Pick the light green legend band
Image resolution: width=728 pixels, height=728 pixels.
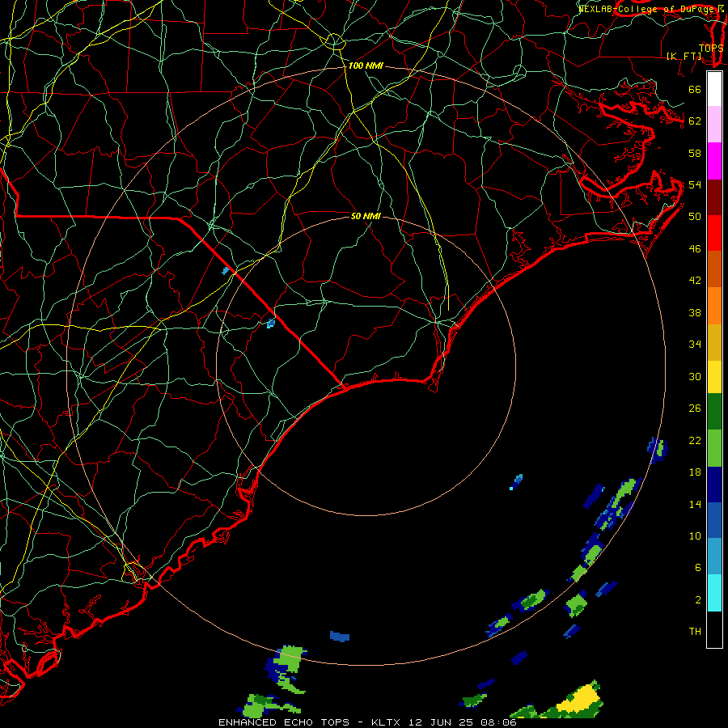tap(714, 448)
